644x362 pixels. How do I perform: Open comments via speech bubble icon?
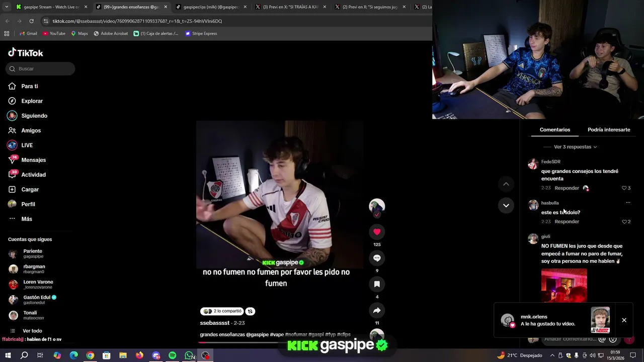377,258
